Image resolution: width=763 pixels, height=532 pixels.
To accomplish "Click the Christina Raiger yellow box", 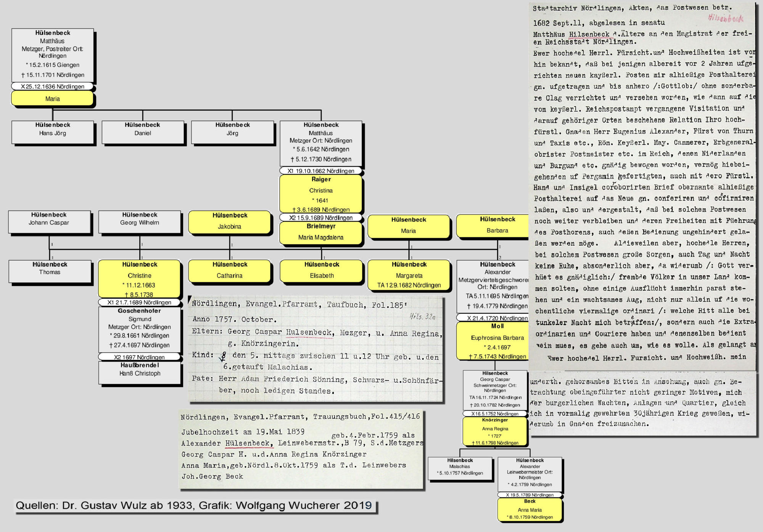I will 321,194.
